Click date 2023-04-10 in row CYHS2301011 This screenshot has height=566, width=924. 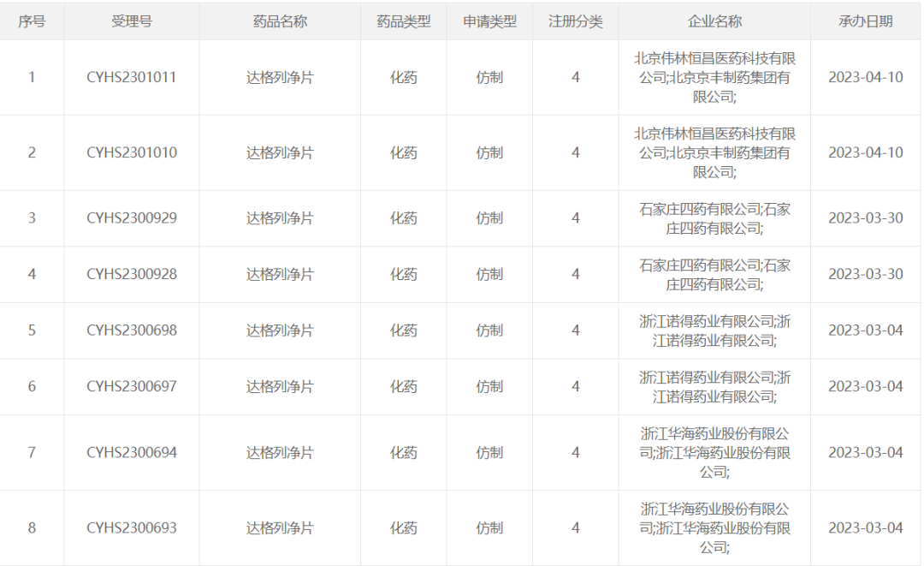click(x=866, y=77)
